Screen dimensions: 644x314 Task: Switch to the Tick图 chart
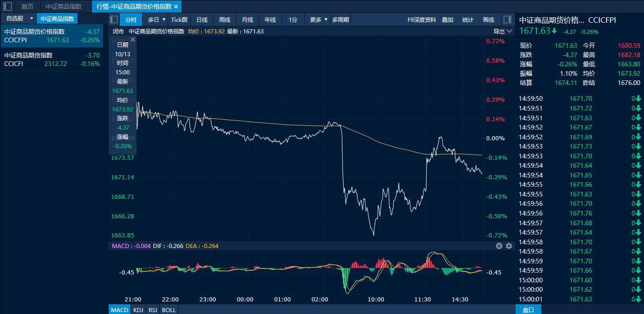[179, 20]
